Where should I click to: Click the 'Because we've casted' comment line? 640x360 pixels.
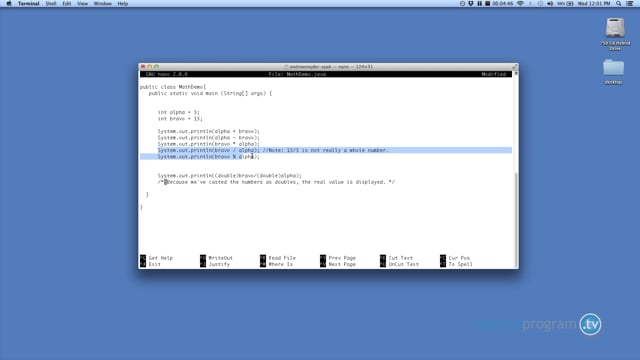(x=276, y=182)
